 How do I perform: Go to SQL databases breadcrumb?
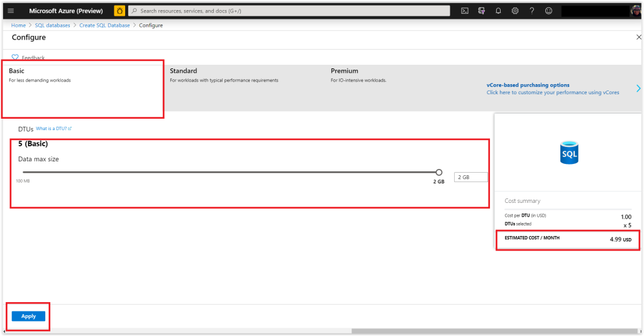coord(53,26)
